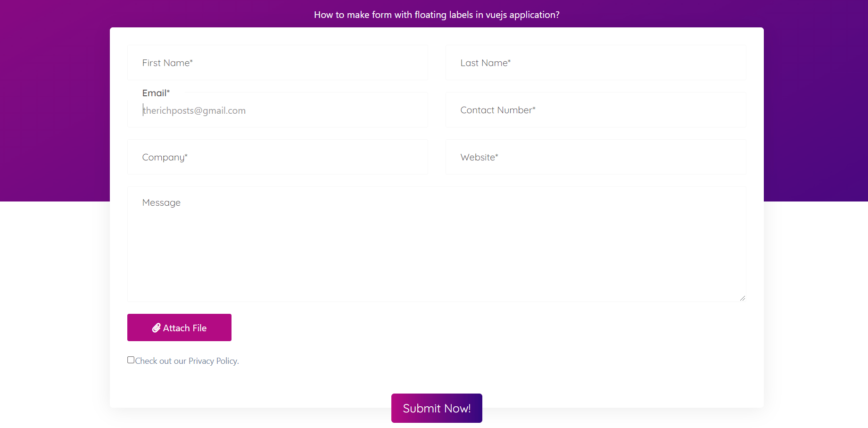Screen dimensions: 868x428
Task: Click the page heading about floating labels
Action: (x=436, y=15)
